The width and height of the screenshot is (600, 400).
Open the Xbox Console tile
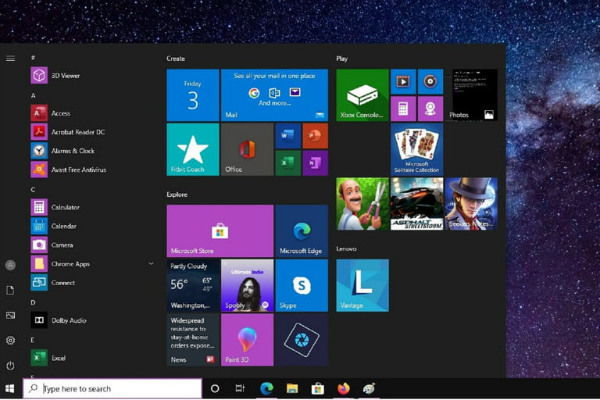click(x=362, y=95)
